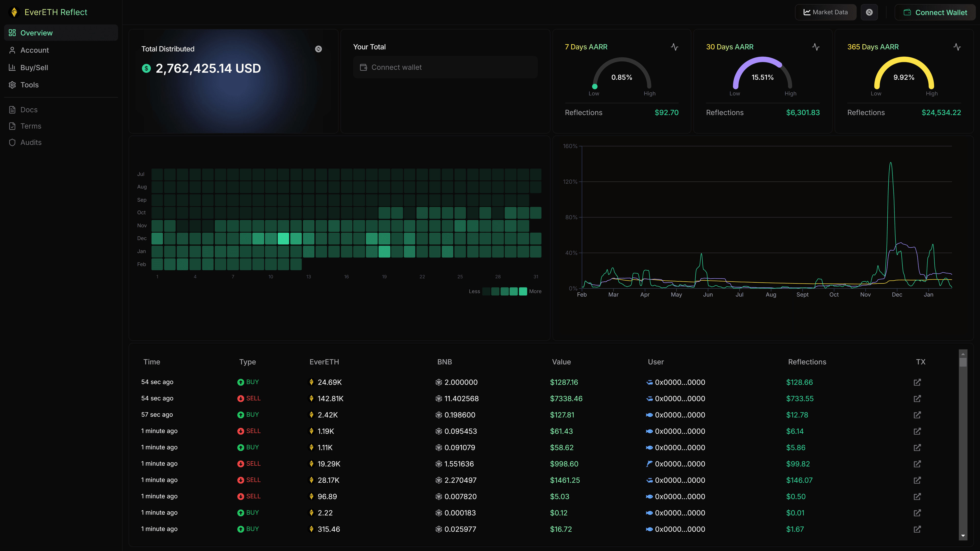Click the EverETH Reflect logo icon
The height and width of the screenshot is (551, 980).
[x=14, y=12]
